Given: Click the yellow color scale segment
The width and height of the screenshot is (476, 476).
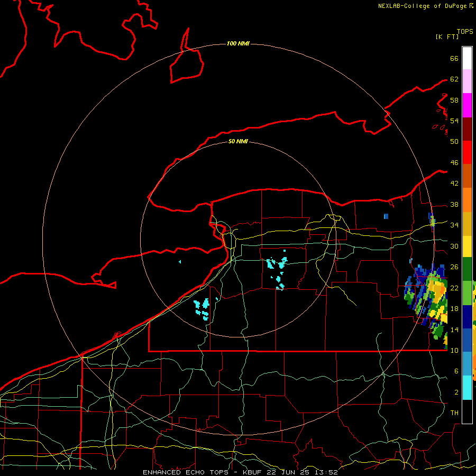Looking at the screenshot, I should (467, 246).
